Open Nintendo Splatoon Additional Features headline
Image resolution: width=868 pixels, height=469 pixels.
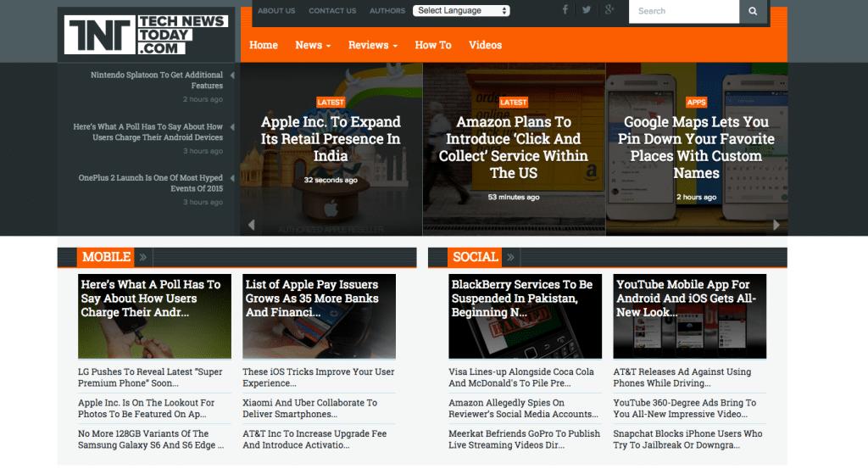[x=157, y=81]
